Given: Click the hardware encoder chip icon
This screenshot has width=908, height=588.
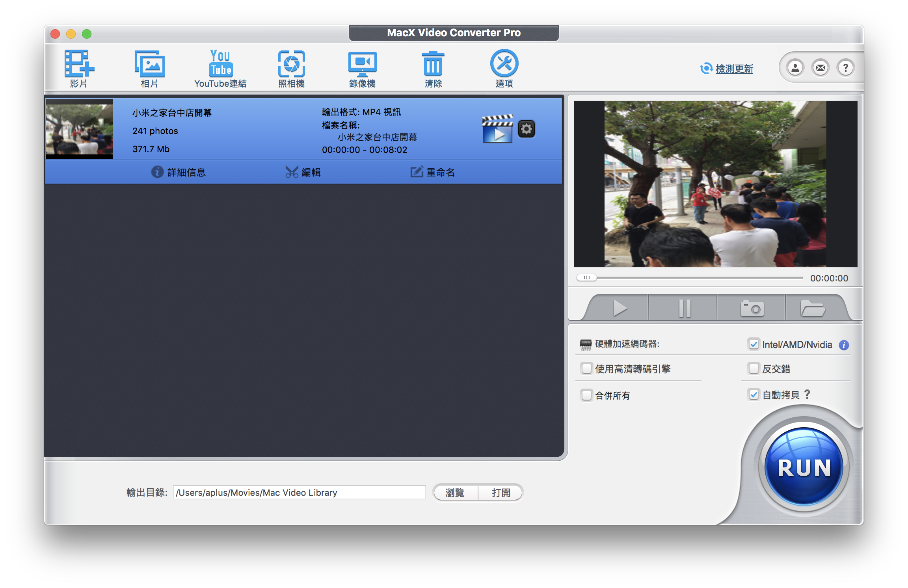Looking at the screenshot, I should (586, 344).
